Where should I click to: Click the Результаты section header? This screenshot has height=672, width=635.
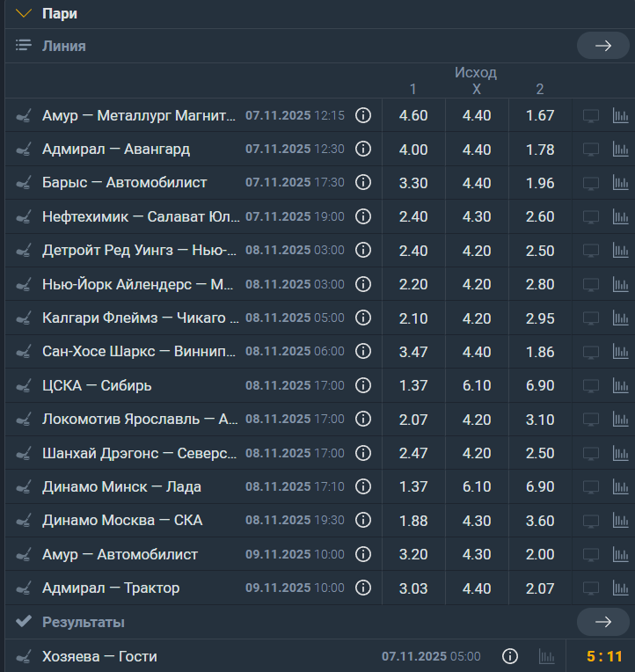point(84,622)
